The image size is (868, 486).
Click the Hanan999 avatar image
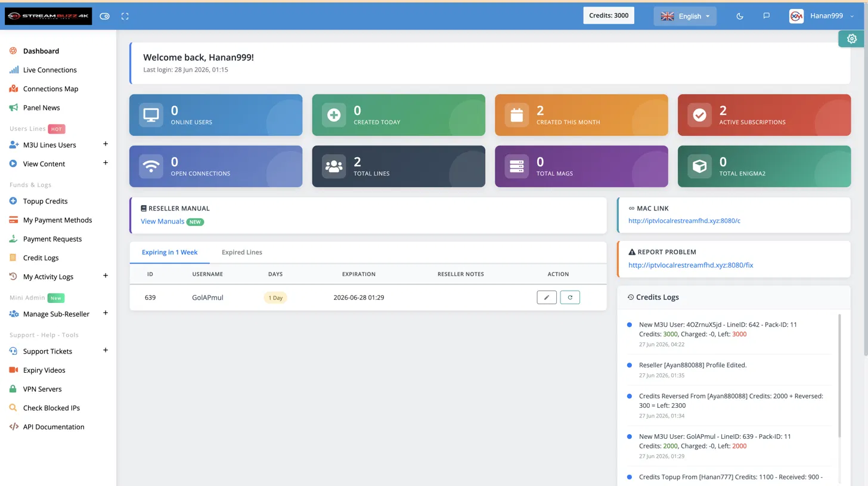[x=796, y=16]
